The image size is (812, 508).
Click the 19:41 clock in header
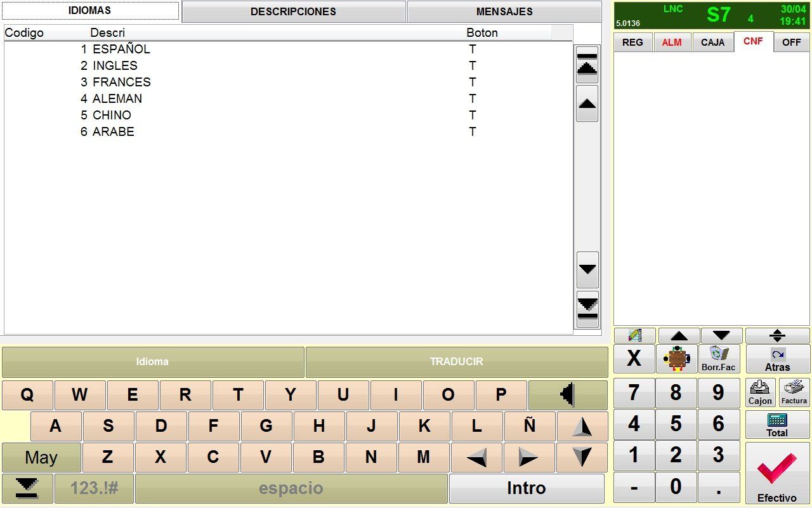click(x=793, y=22)
